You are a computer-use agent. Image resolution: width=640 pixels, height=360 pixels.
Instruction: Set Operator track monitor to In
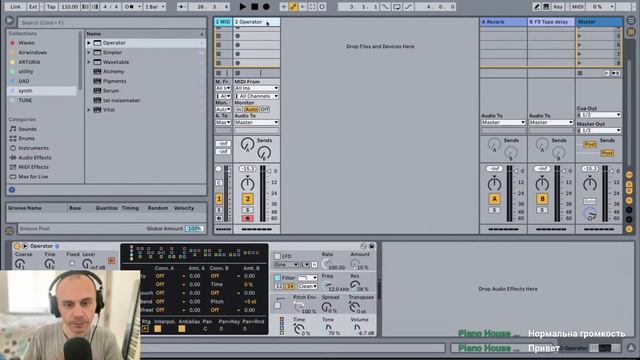pos(239,109)
